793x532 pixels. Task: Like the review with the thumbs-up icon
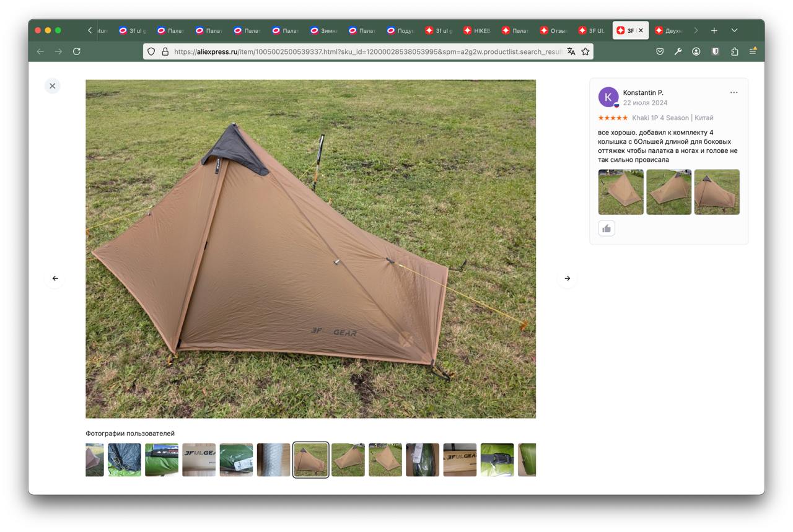607,229
